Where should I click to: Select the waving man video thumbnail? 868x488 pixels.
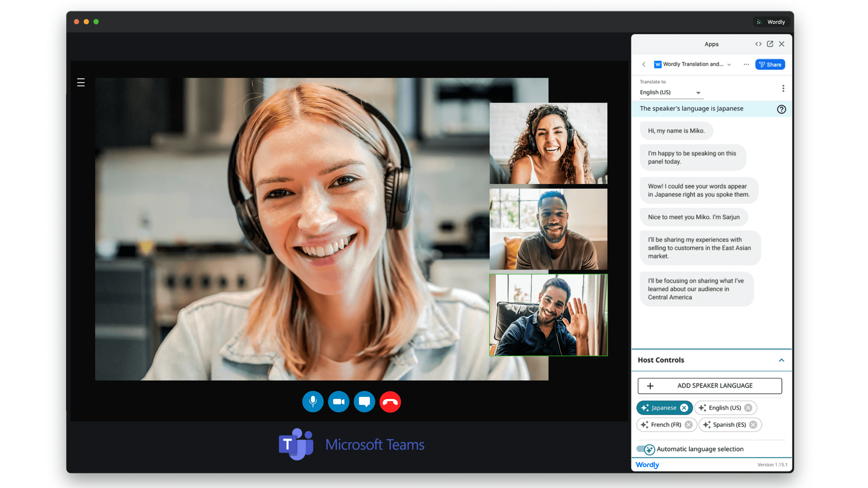[548, 315]
